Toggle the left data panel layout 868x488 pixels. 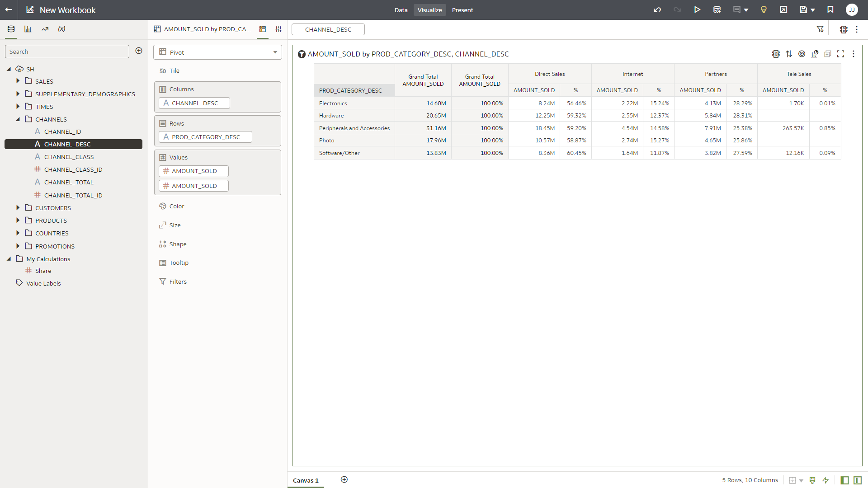[844, 480]
